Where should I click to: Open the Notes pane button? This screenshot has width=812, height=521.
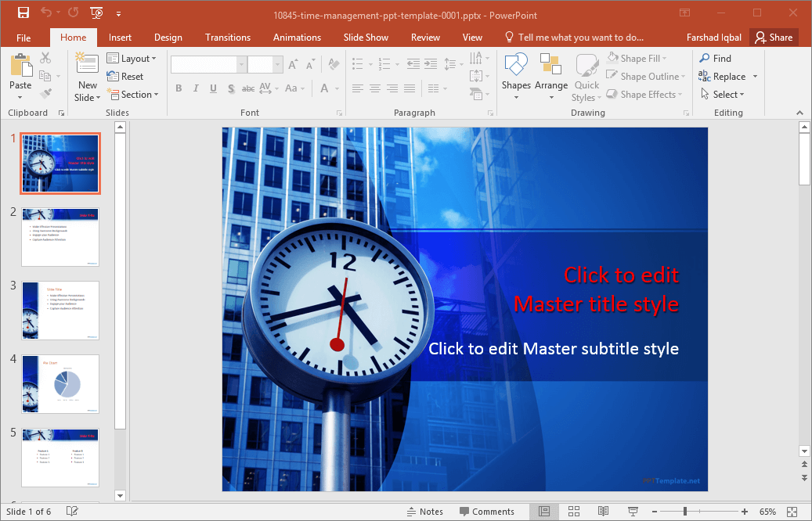click(424, 512)
